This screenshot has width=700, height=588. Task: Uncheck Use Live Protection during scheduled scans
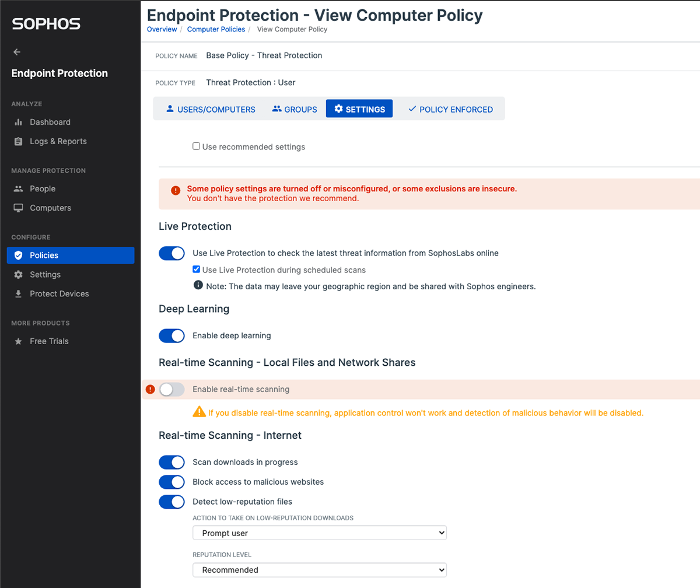[x=197, y=270]
